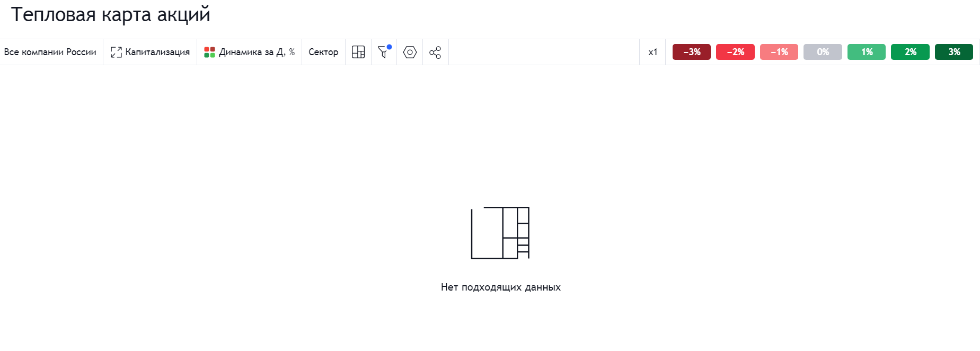Click the heatmap layout grid icon
Viewport: 980px width, 351px height.
[x=358, y=52]
